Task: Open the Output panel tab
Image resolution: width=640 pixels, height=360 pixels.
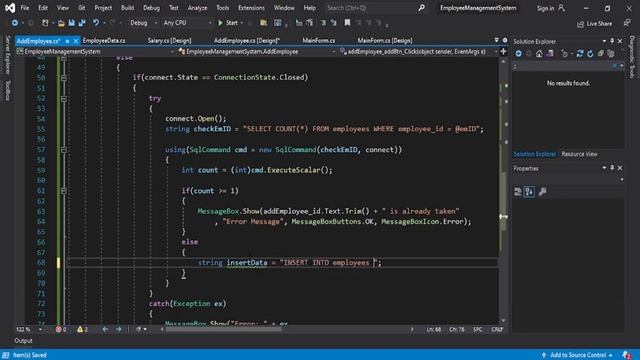Action: pos(23,340)
